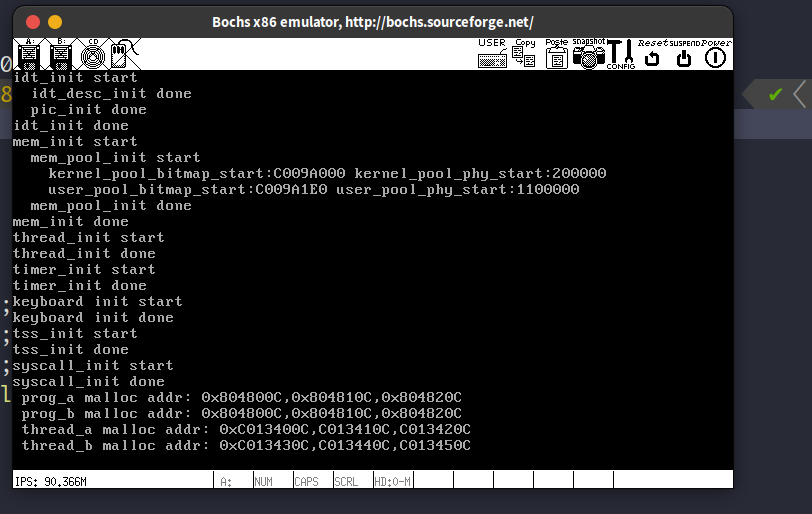Viewport: 812px width, 514px height.
Task: Click the 'pic_init done' line
Action: click(89, 110)
